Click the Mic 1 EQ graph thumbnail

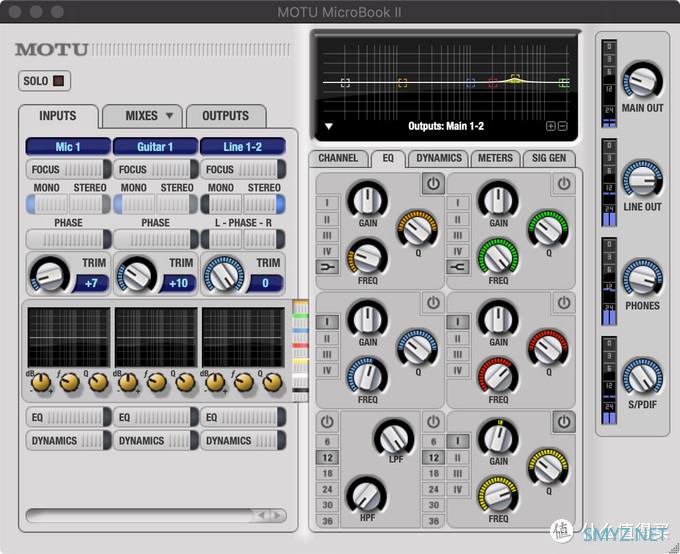coord(69,338)
